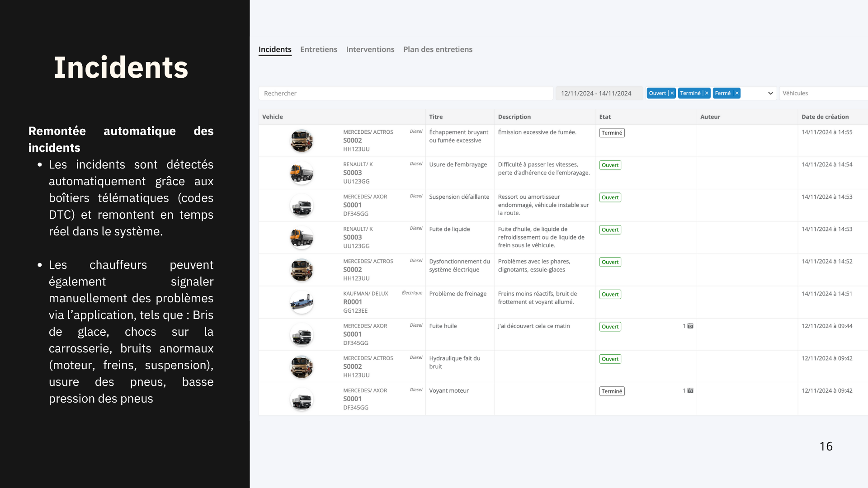Open the Fuite de liquide incident title
This screenshot has height=488, width=868.
449,229
